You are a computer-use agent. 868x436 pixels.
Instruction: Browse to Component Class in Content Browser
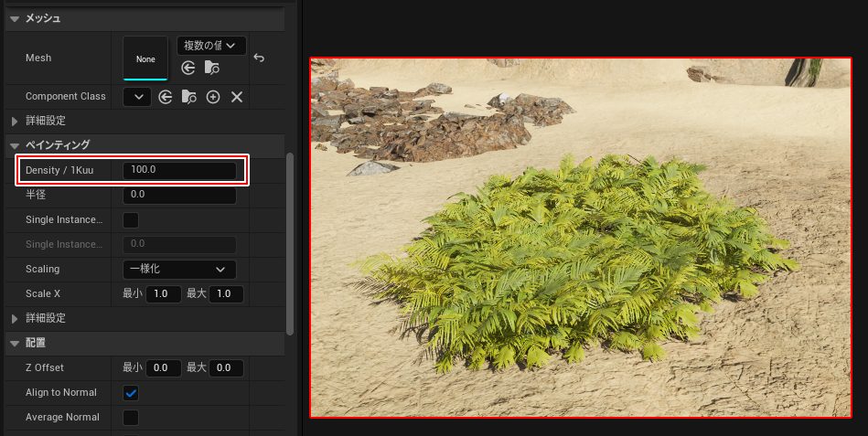tap(189, 97)
